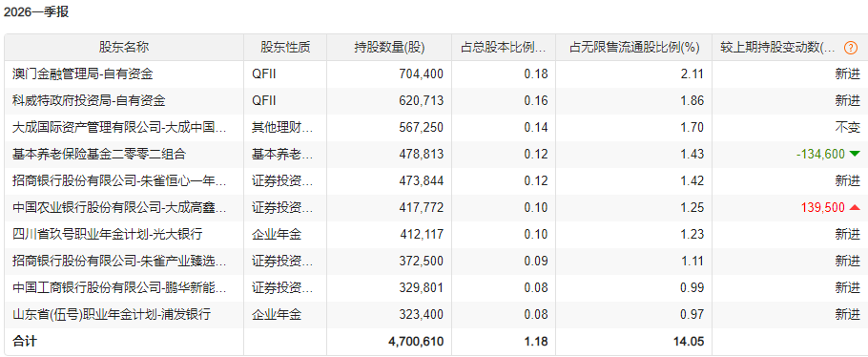Select 山东省(伍号)职业年金计划-浦发银行
Image resolution: width=868 pixels, height=357 pixels.
point(112,314)
